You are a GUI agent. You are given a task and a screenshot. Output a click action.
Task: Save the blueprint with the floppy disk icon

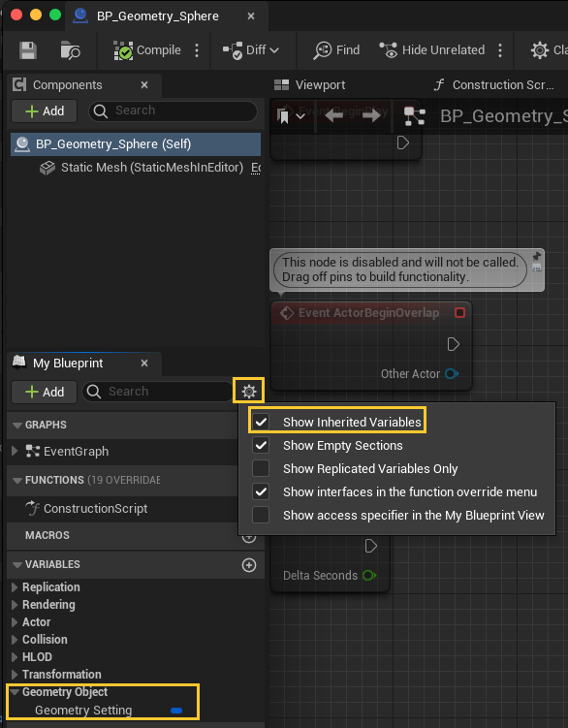click(x=28, y=50)
